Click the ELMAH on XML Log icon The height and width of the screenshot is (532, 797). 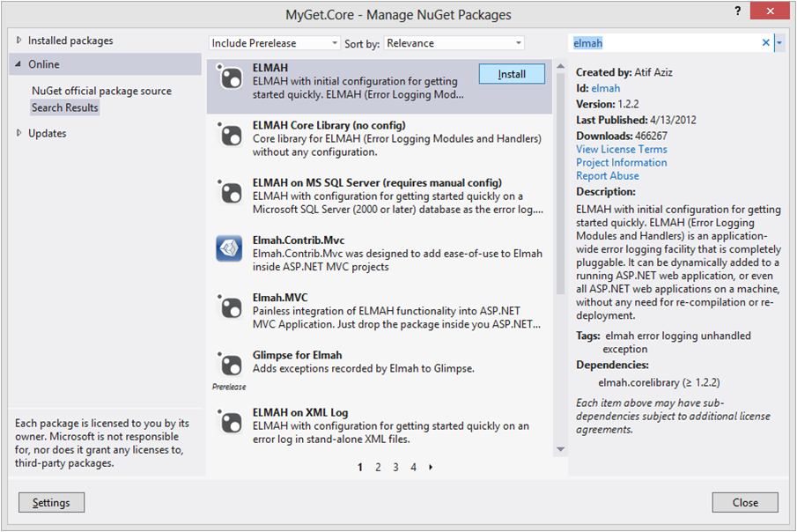click(229, 420)
